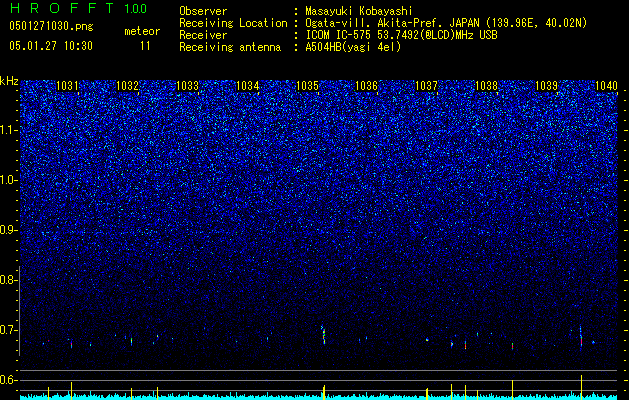Viewport: 629px width, 400px height.
Task: Click the 0.7 kHz frequency label
Action: (8, 330)
